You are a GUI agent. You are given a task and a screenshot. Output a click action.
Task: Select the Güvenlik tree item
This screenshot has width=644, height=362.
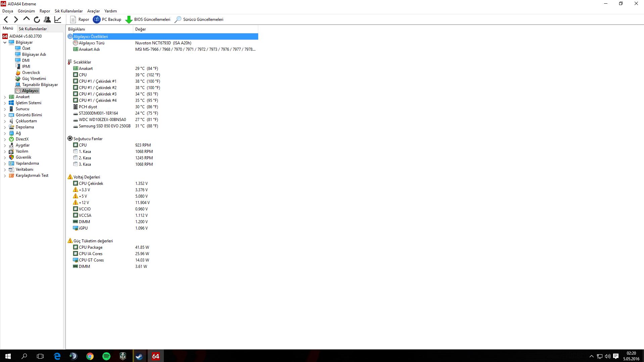click(23, 157)
